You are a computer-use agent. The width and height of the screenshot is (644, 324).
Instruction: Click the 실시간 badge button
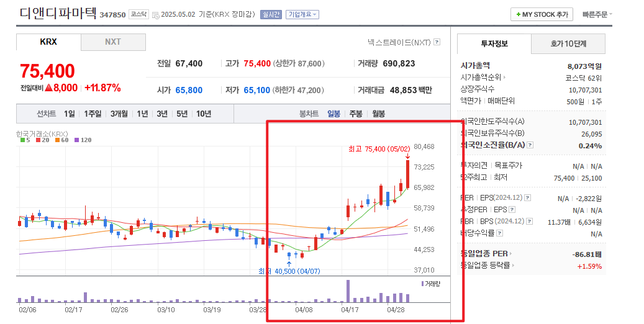tap(271, 14)
